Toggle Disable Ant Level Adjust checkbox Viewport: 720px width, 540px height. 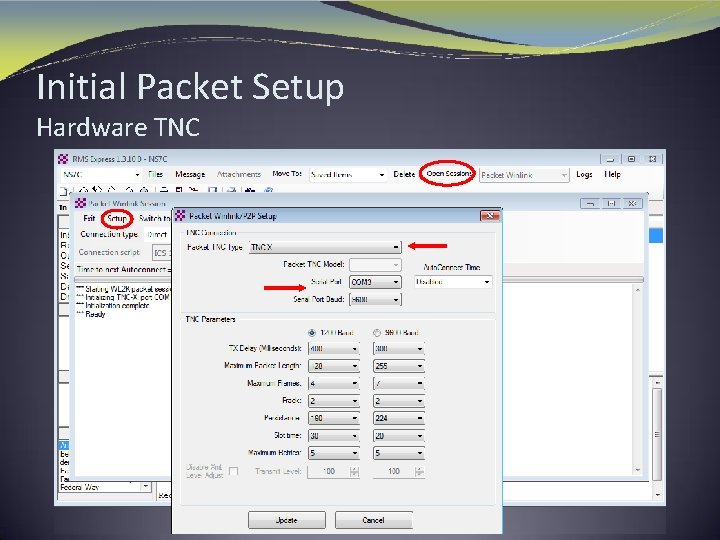tap(233, 472)
